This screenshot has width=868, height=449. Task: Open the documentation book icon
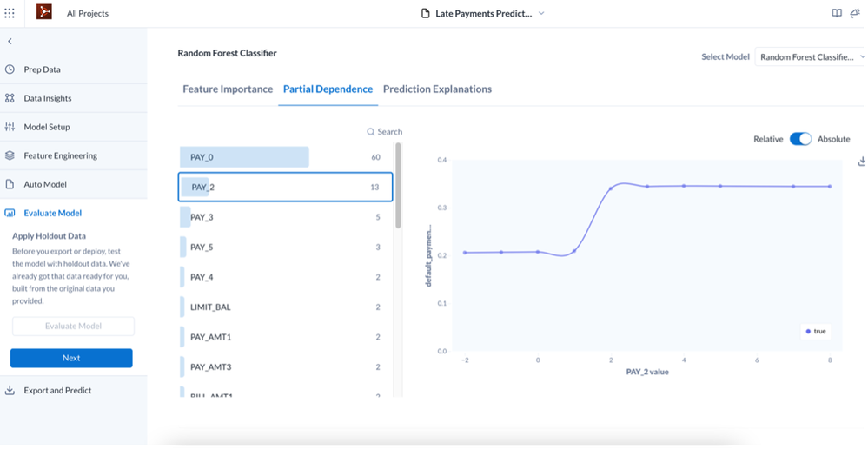837,13
